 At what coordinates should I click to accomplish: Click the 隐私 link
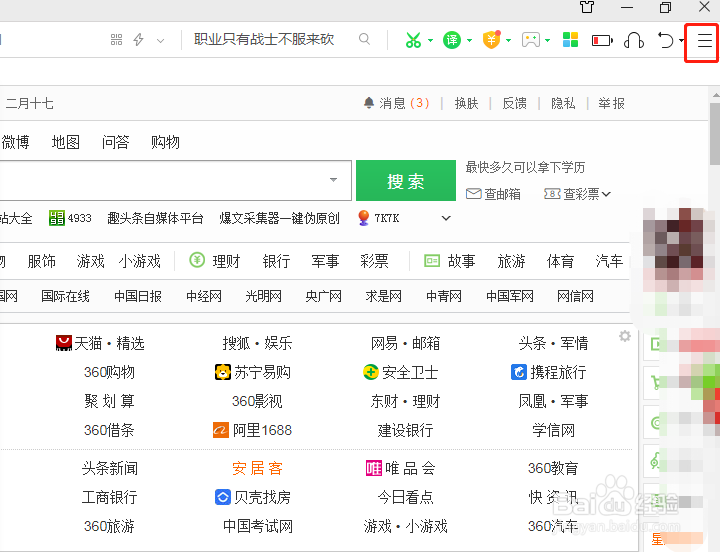click(563, 103)
